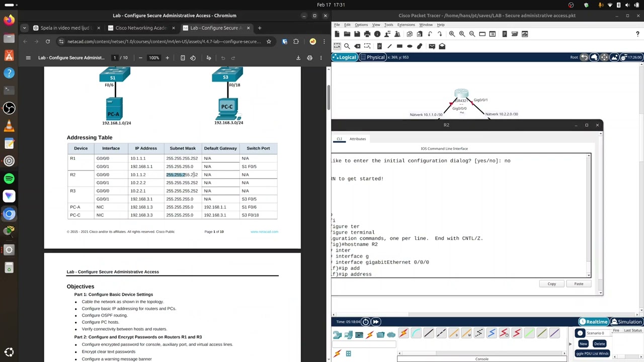Viewport: 644px width, 362px height.
Task: Open the File menu in Packet Tracer
Action: point(337,25)
